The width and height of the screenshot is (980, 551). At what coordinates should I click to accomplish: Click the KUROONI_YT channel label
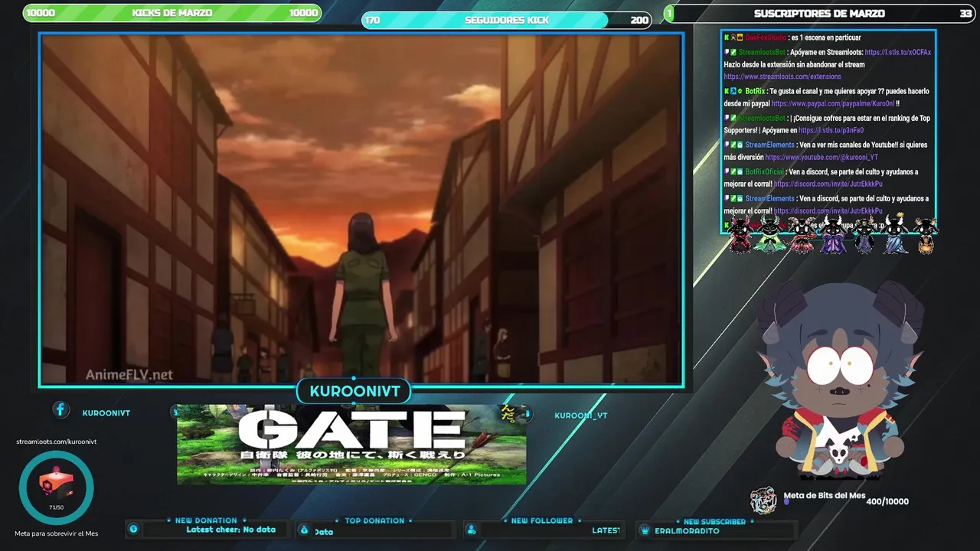coord(580,416)
